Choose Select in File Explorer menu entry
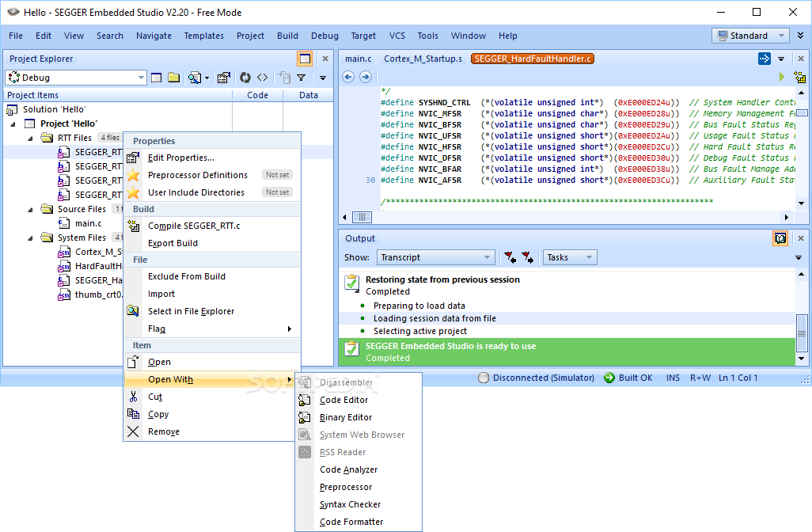The image size is (812, 532). pyautogui.click(x=212, y=311)
